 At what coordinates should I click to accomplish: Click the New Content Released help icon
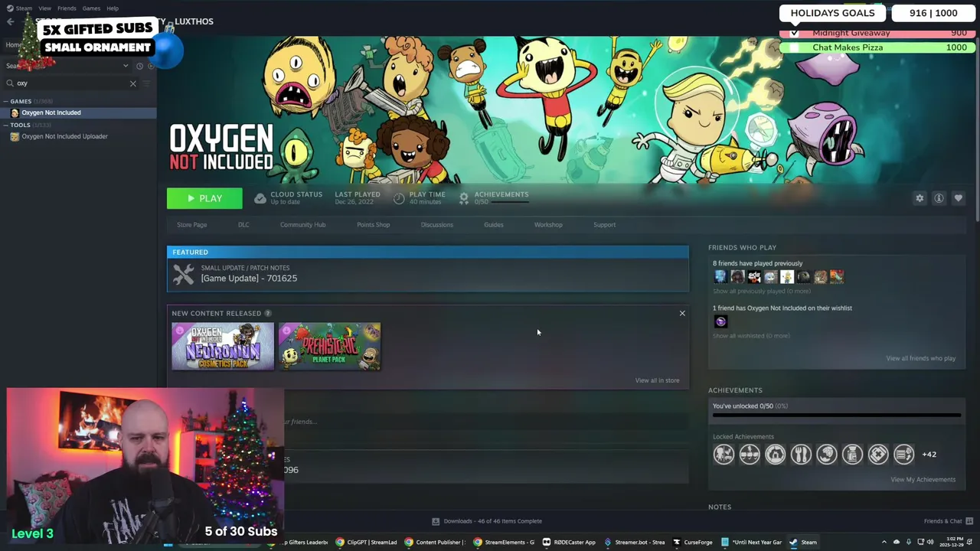point(267,313)
